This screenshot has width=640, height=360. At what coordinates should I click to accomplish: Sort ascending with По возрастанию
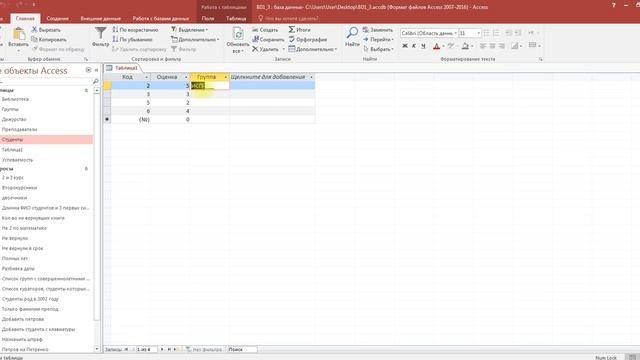[135, 30]
